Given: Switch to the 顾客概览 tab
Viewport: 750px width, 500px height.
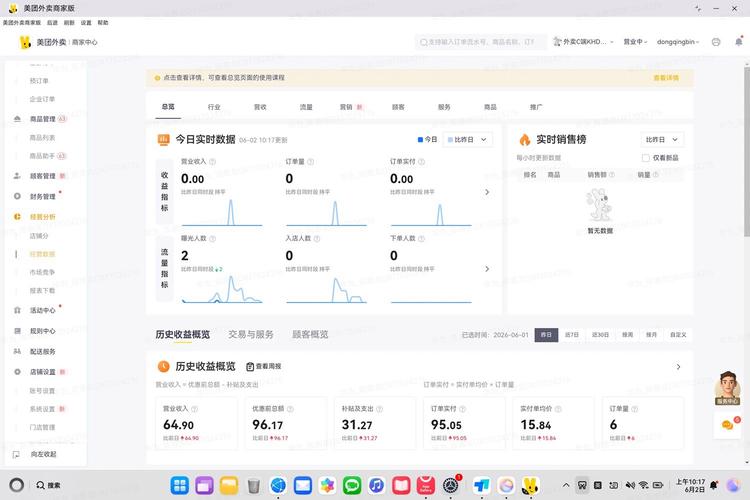Looking at the screenshot, I should click(x=310, y=334).
